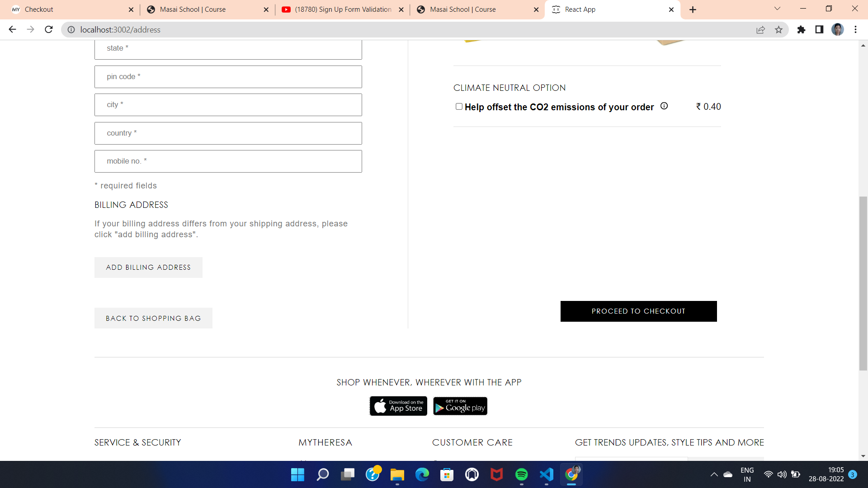Click city input field to enter city
This screenshot has height=488, width=868.
point(228,104)
